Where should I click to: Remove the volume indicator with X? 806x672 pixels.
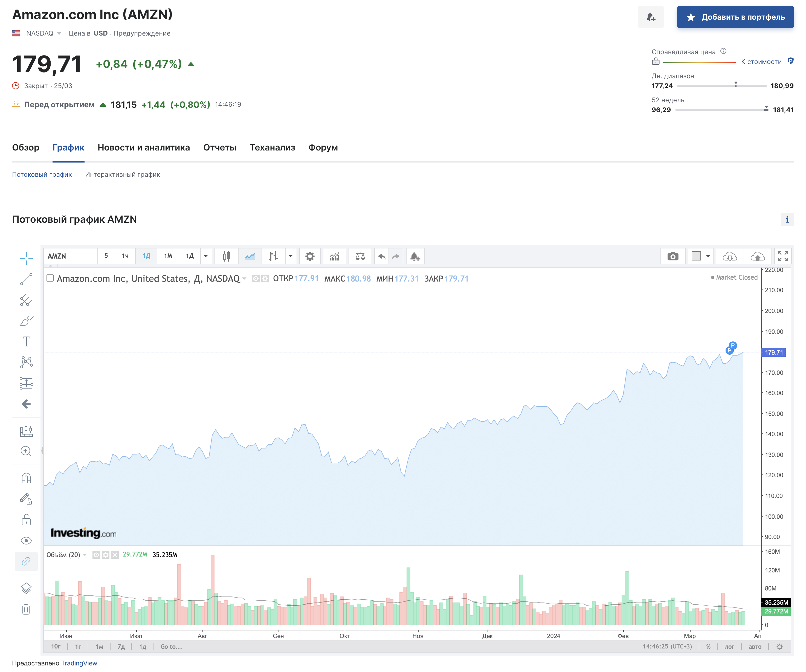115,555
